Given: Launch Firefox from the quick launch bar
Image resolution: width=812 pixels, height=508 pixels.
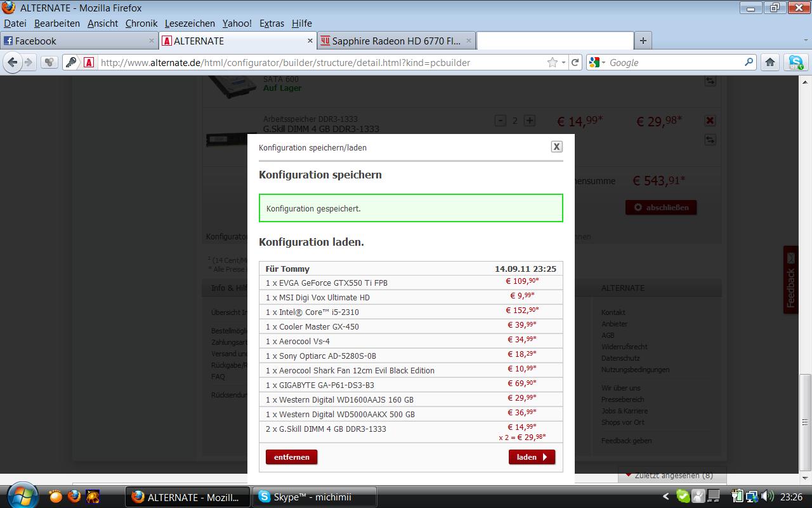Looking at the screenshot, I should click(x=74, y=496).
